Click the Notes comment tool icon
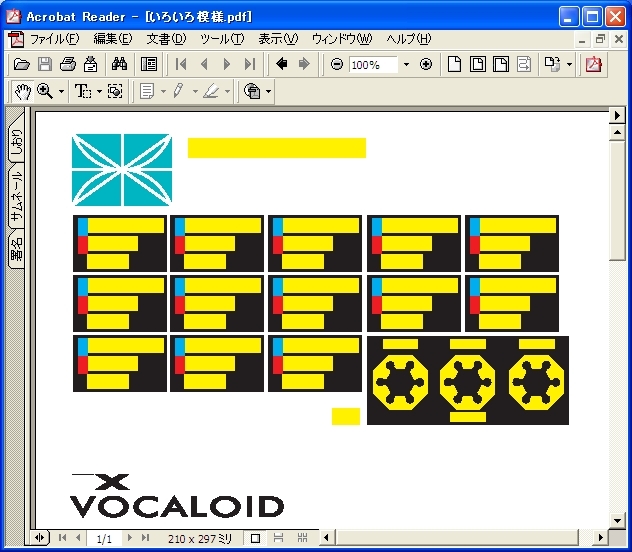Viewport: 632px width, 552px height. [147, 91]
